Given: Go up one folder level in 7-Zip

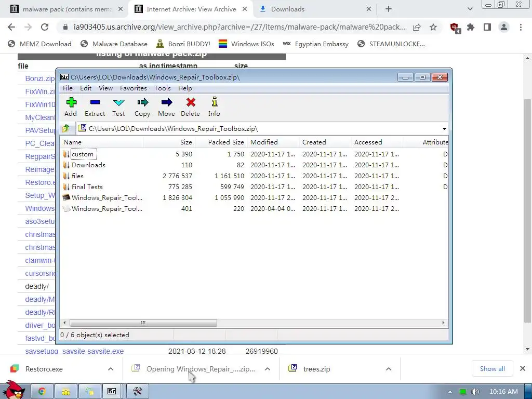Looking at the screenshot, I should click(66, 128).
